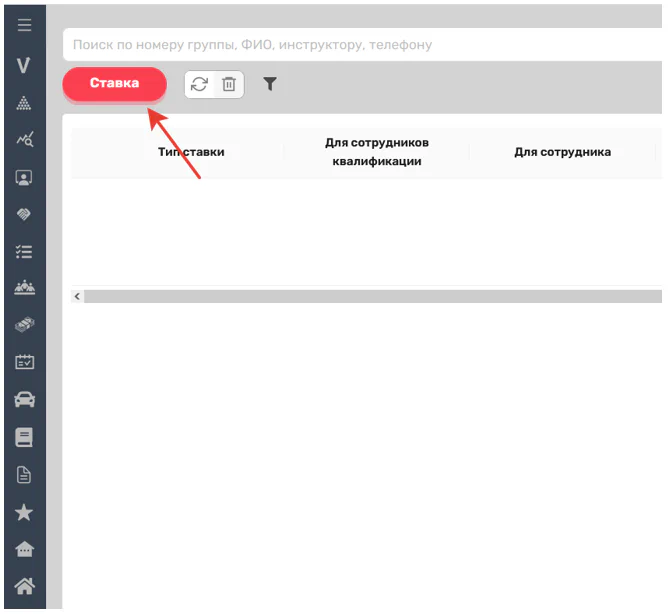Open the money banknotes icon in the sidebar
This screenshot has height=614, width=668.
pos(24,326)
